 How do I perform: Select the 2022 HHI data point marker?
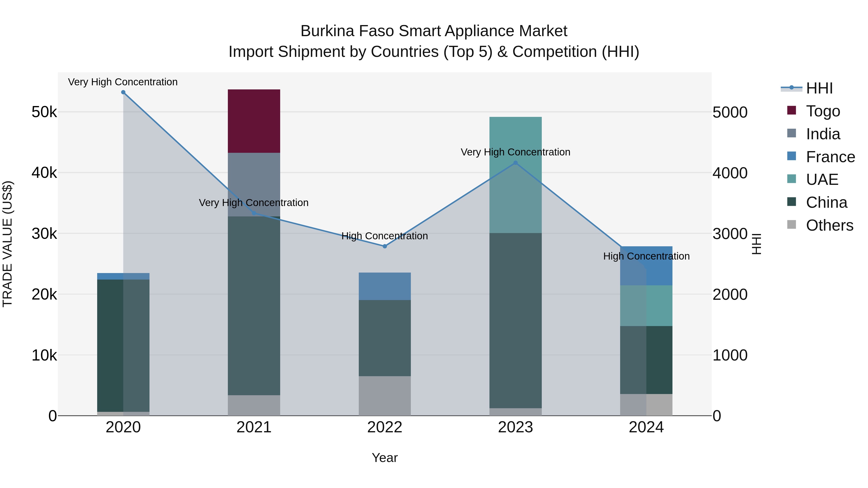point(385,246)
